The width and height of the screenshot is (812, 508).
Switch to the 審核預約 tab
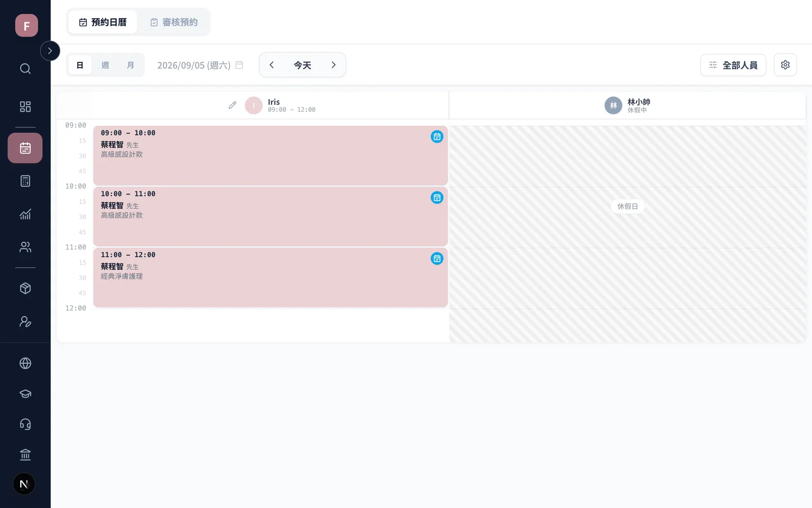(174, 22)
